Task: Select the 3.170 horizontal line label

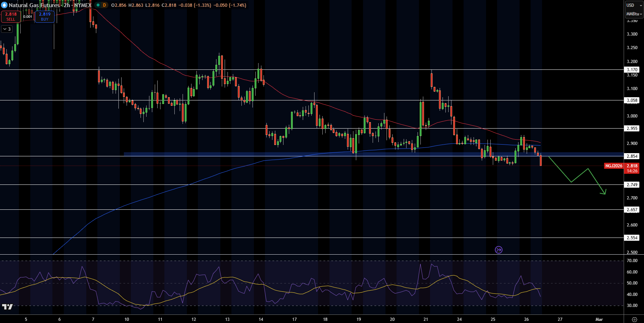Action: 632,70
